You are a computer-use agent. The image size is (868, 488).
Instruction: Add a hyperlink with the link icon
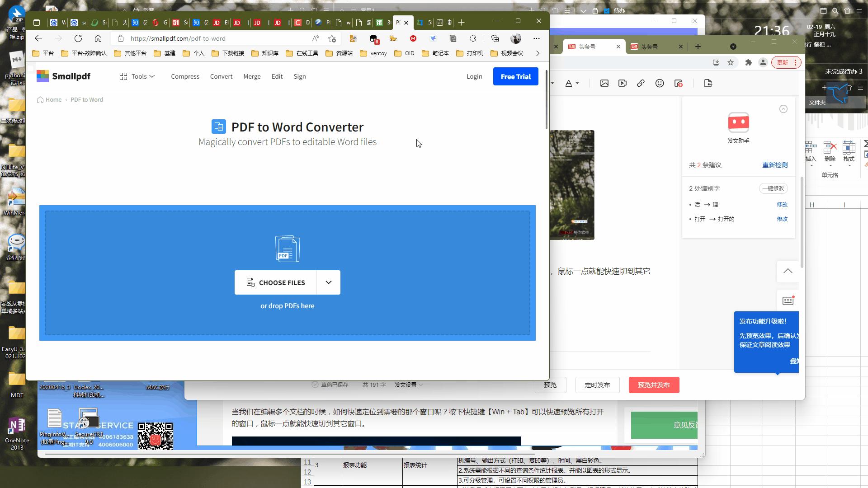tap(641, 83)
